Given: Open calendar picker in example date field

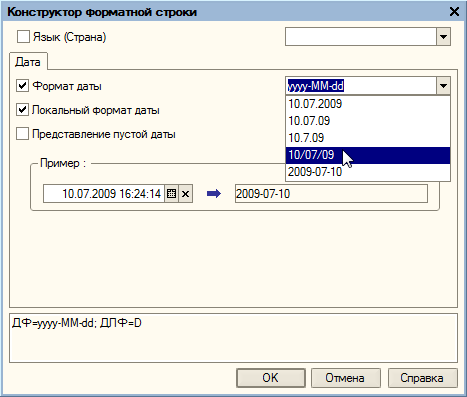Looking at the screenshot, I should click(171, 194).
